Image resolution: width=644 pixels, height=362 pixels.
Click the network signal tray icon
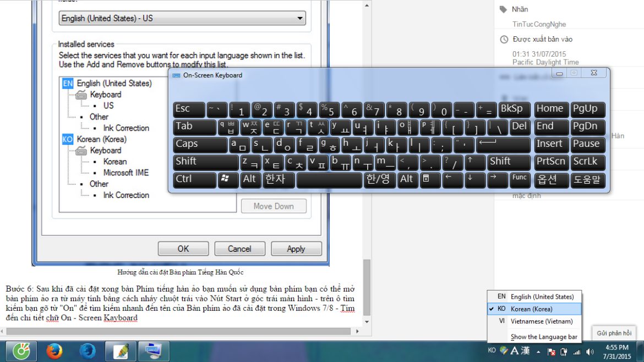577,352
